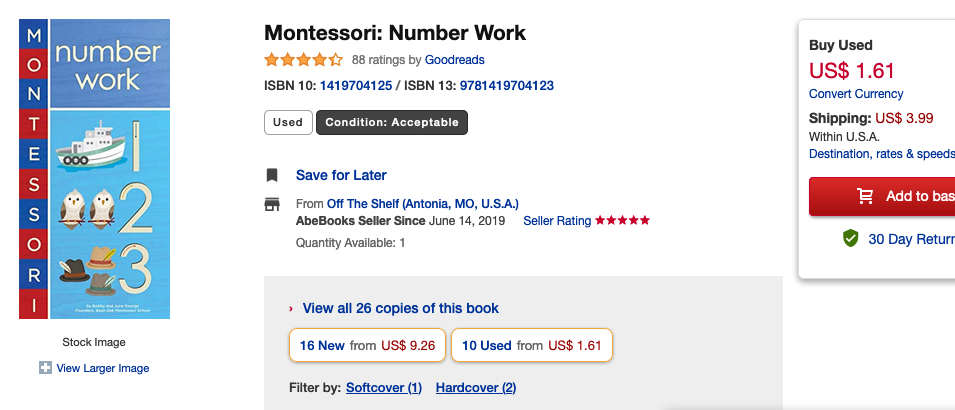Open the Convert Currency link

(x=856, y=94)
